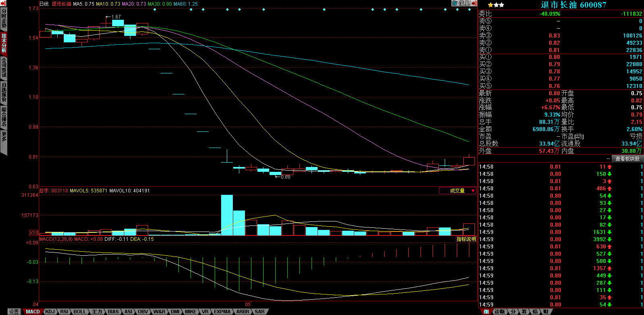Select the 财 tab in bottom right
Screen dimensions: 644x315
pyautogui.click(x=546, y=312)
